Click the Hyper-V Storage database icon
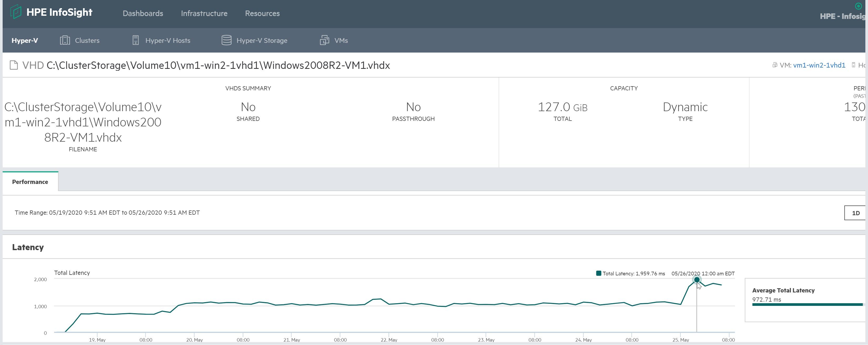Viewport: 868px width, 345px height. 226,40
